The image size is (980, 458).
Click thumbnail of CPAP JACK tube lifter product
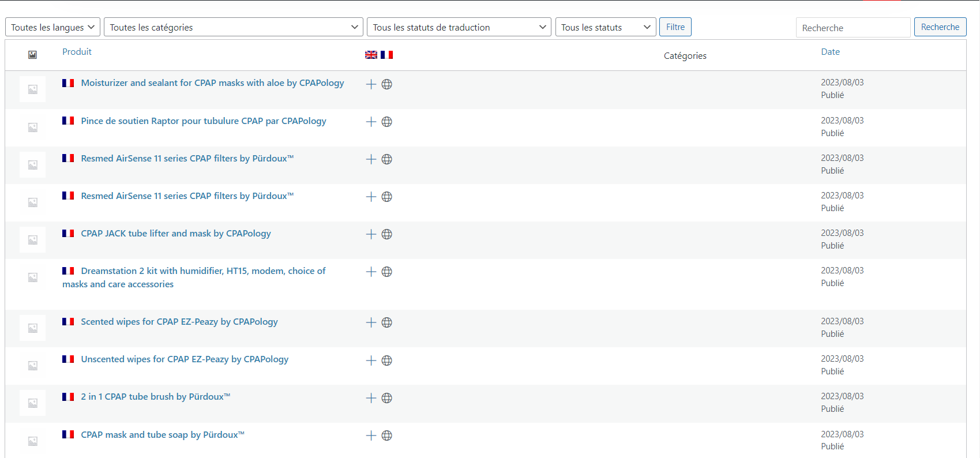[x=33, y=239]
